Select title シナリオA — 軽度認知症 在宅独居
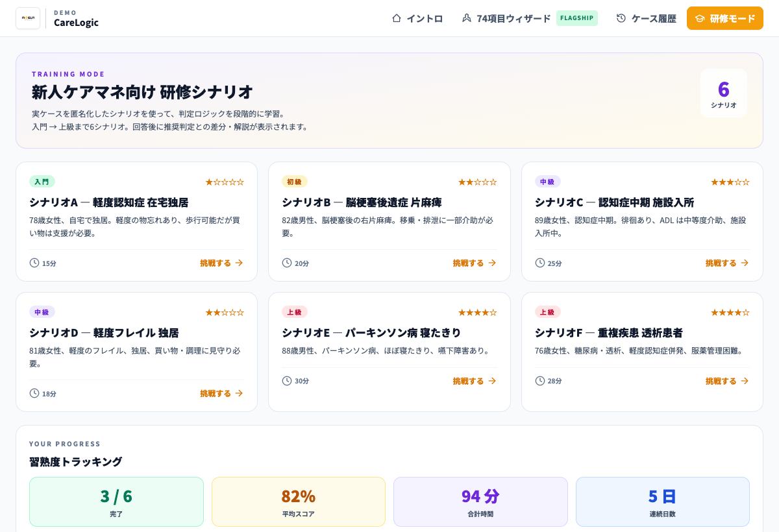Screen dimensions: 779x532 (109, 202)
